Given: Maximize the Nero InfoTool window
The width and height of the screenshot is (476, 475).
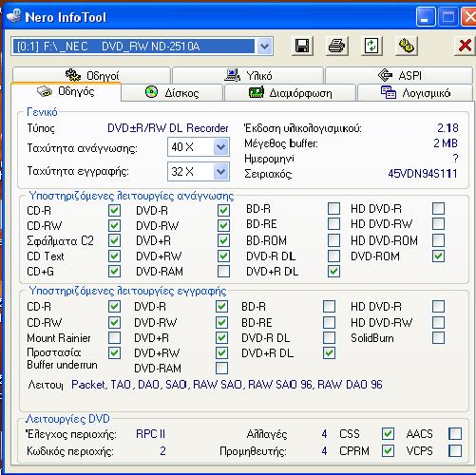Looking at the screenshot, I should pyautogui.click(x=447, y=17).
